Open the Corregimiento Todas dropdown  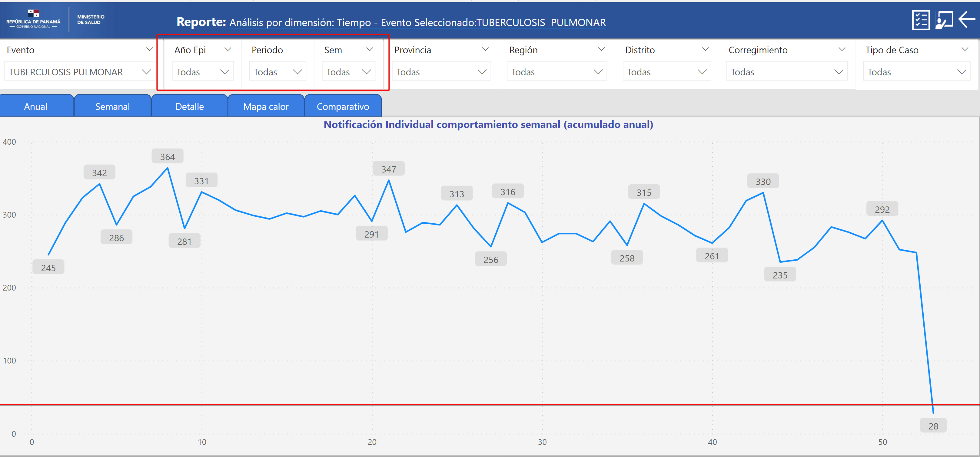point(787,72)
